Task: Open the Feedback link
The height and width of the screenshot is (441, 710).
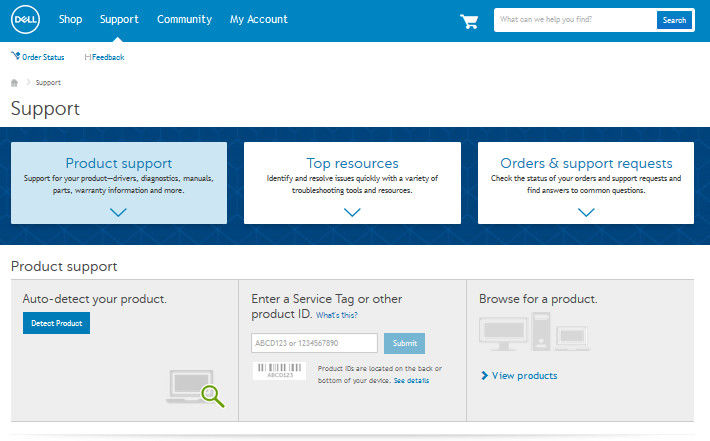Action: point(108,57)
